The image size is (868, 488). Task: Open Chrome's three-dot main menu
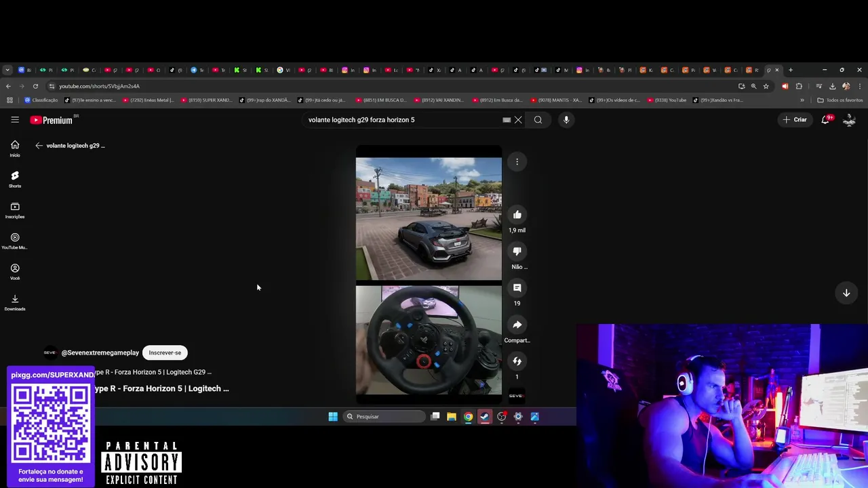(x=860, y=86)
